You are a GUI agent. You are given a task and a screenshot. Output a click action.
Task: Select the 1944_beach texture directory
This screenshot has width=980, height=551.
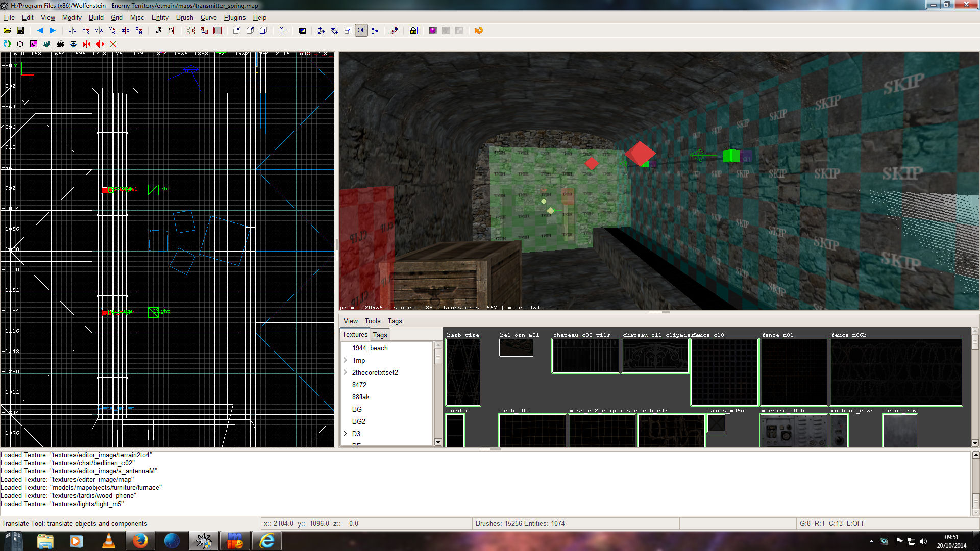pyautogui.click(x=370, y=348)
